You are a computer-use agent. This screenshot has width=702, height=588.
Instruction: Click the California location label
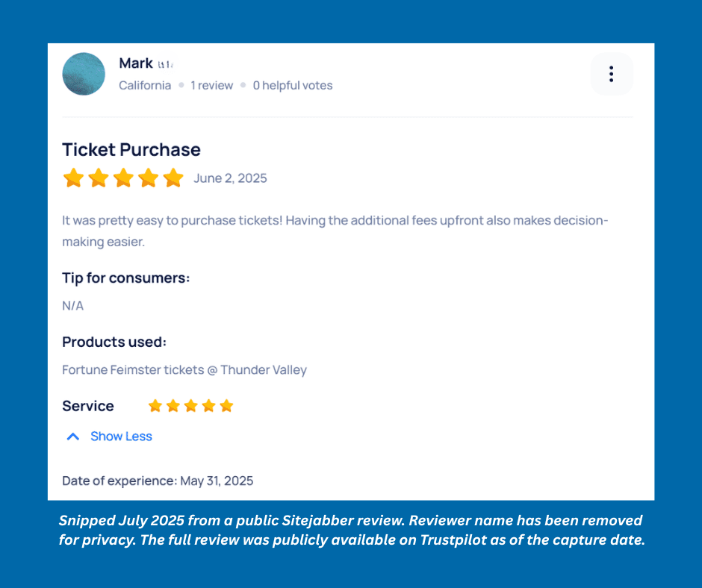point(145,85)
